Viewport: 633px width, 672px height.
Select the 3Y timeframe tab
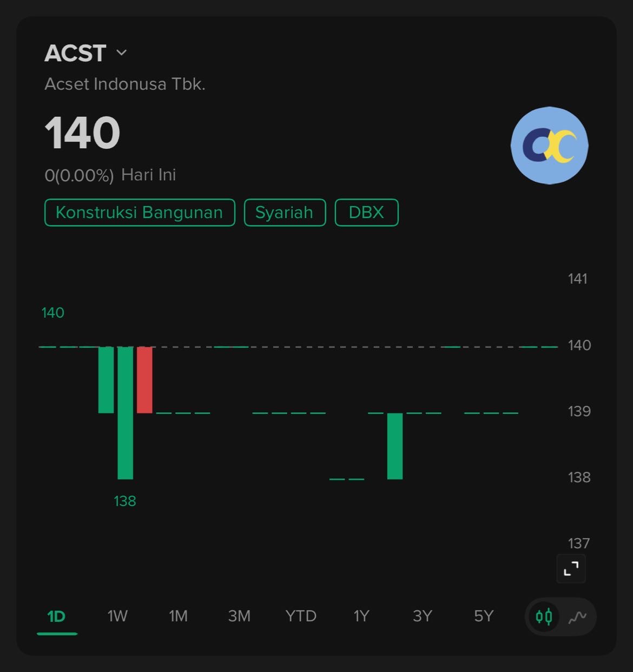click(x=422, y=616)
